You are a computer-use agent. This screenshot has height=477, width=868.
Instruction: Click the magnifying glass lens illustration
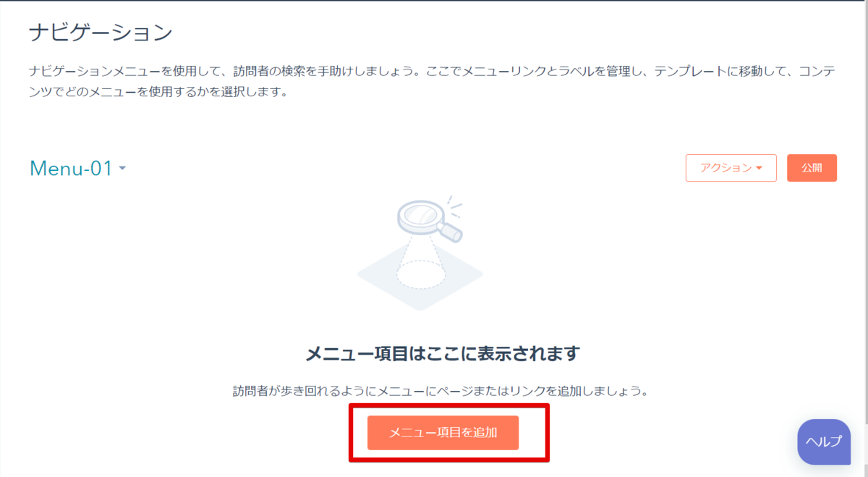[420, 215]
